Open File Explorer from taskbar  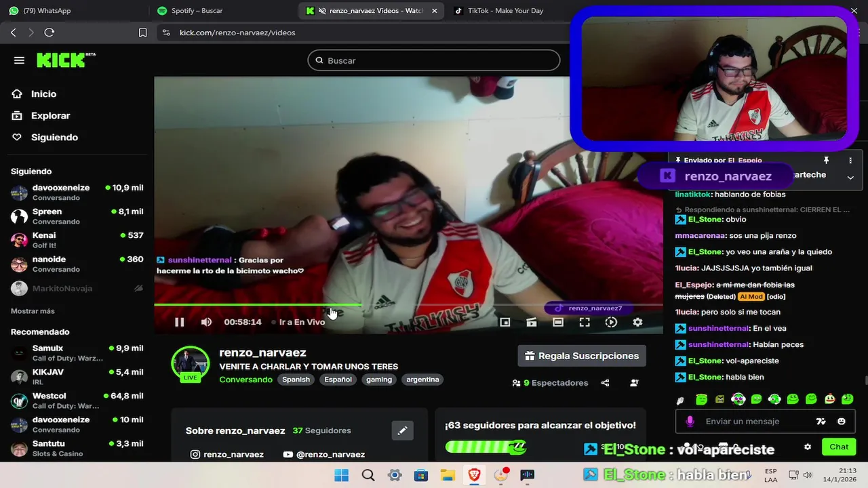448,475
